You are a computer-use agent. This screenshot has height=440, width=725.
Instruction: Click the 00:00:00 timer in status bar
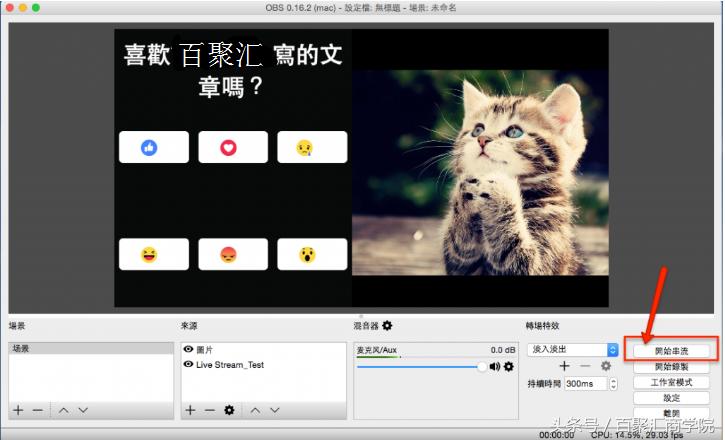click(557, 435)
